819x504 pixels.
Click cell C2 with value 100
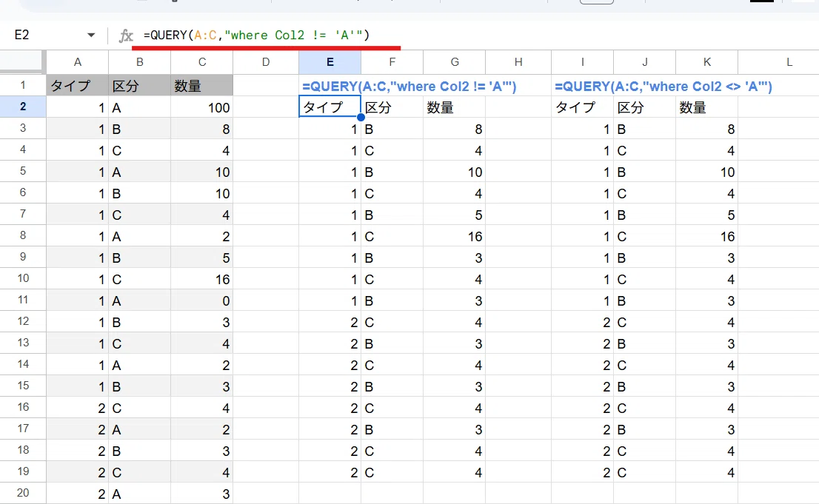201,107
